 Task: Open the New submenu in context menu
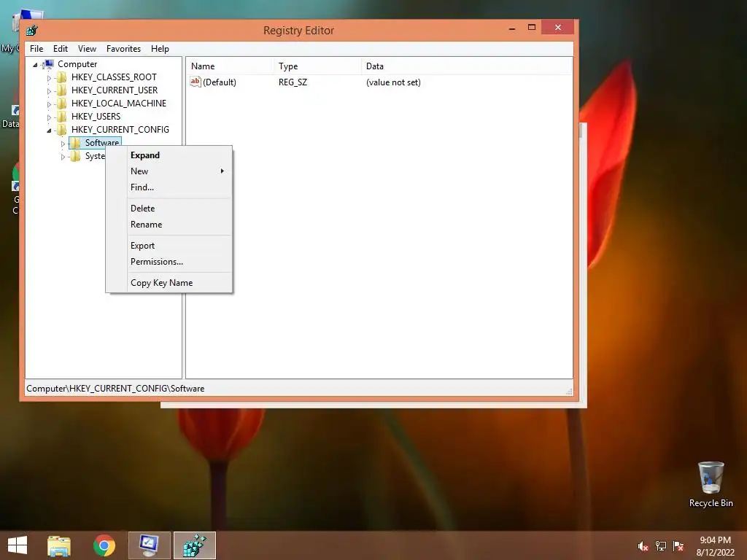[169, 171]
